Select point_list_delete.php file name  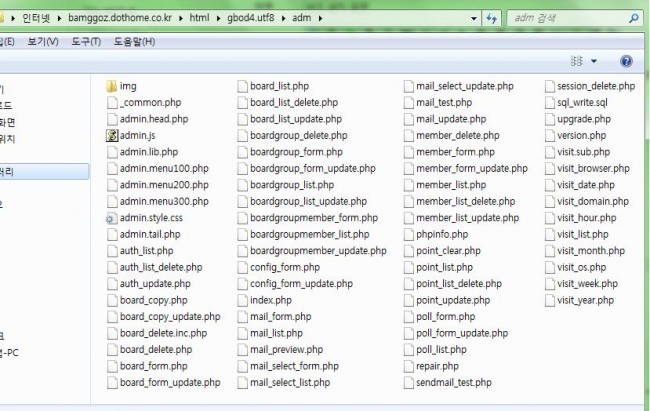[459, 284]
